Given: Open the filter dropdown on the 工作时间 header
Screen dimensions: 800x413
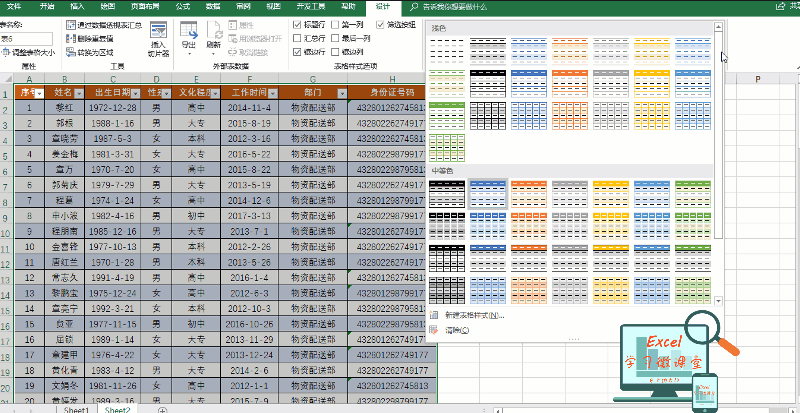Looking at the screenshot, I should click(273, 93).
